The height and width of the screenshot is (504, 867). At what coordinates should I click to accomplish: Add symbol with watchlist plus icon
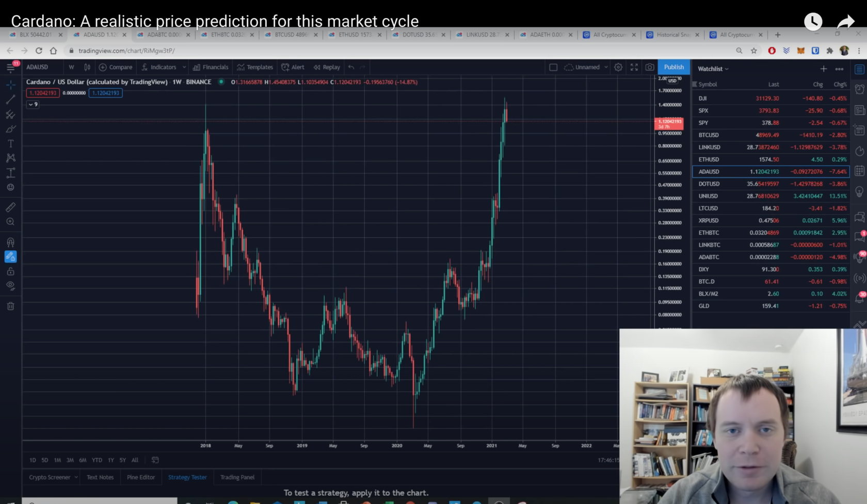tap(824, 69)
